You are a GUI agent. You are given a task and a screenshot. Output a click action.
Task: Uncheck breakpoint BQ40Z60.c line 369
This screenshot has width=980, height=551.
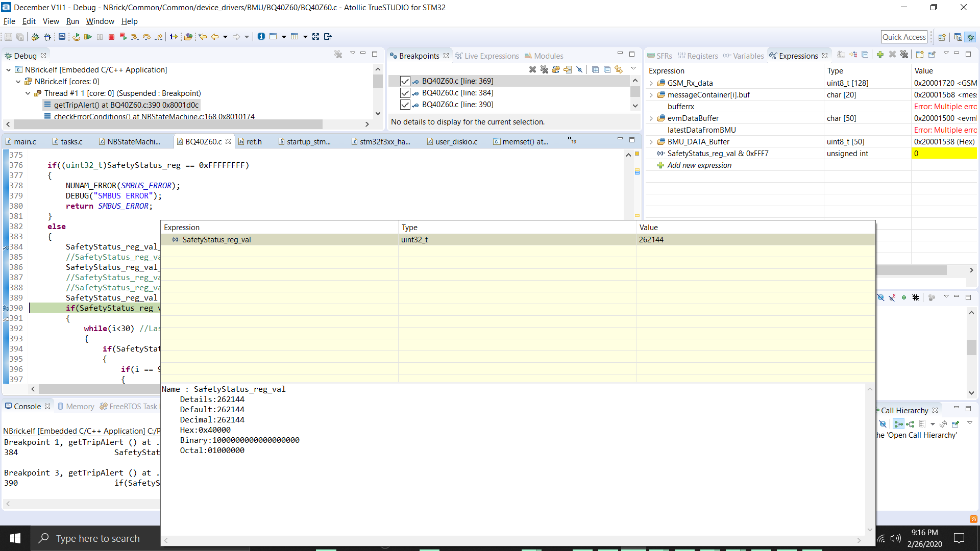[x=405, y=81]
